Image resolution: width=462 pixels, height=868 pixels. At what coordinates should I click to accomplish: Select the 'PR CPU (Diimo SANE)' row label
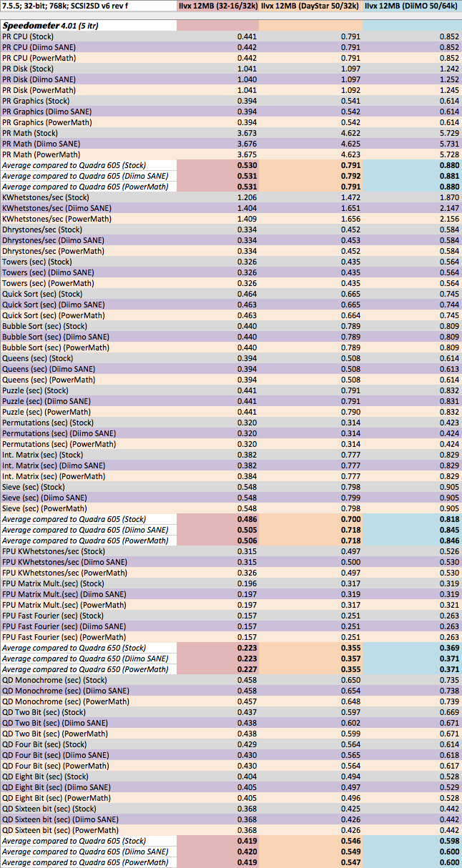click(x=39, y=47)
